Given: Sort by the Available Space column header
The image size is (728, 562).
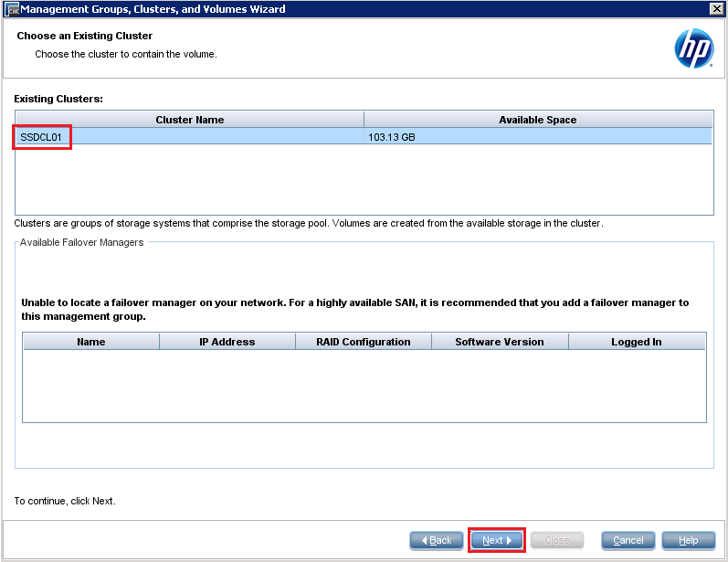Looking at the screenshot, I should tap(537, 120).
